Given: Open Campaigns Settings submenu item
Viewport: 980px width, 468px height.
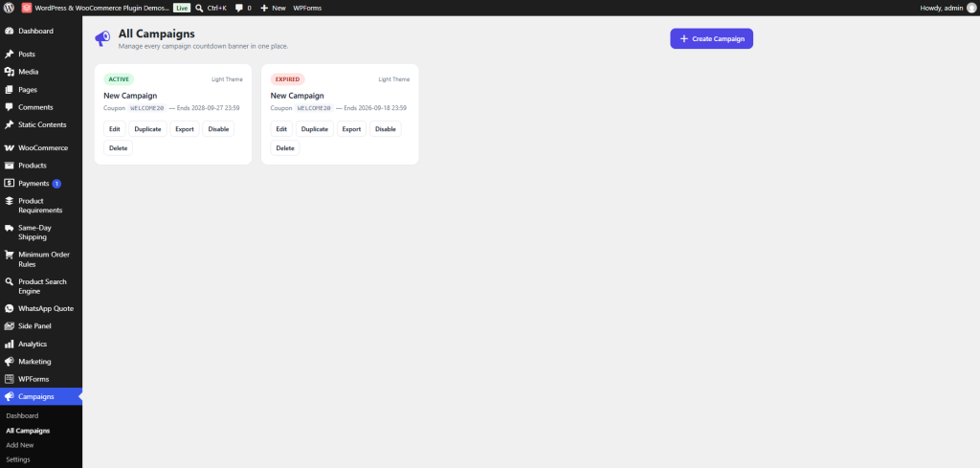Looking at the screenshot, I should click(x=18, y=459).
